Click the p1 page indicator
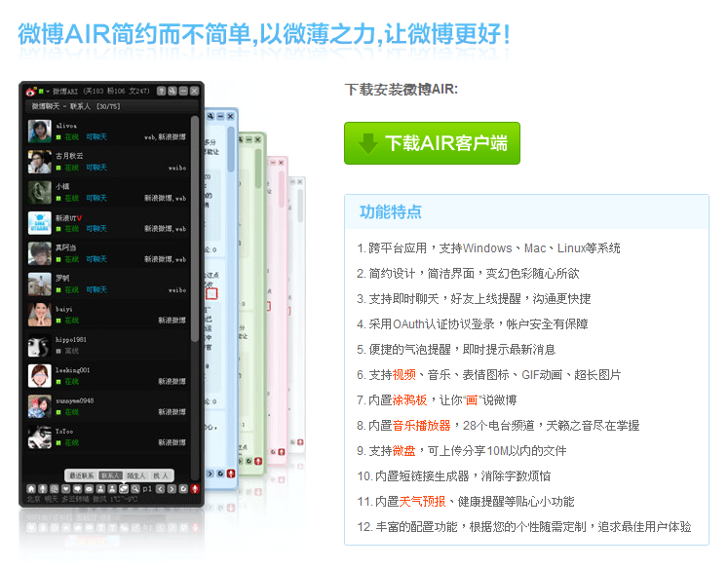728x569 pixels. click(147, 489)
